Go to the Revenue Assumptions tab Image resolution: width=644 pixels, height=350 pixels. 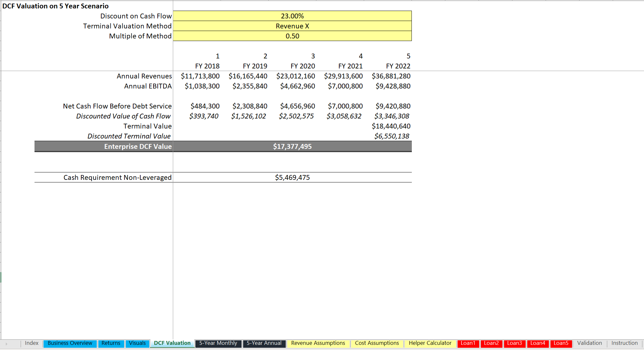click(x=317, y=343)
